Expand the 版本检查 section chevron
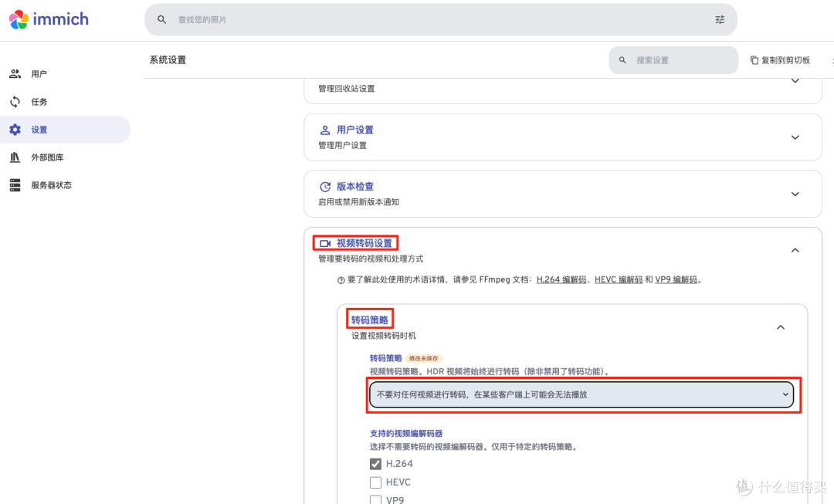 [x=795, y=194]
